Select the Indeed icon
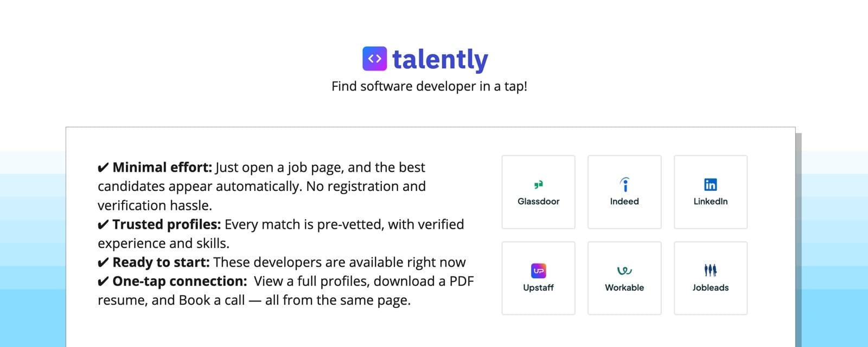The image size is (868, 347). click(x=624, y=184)
